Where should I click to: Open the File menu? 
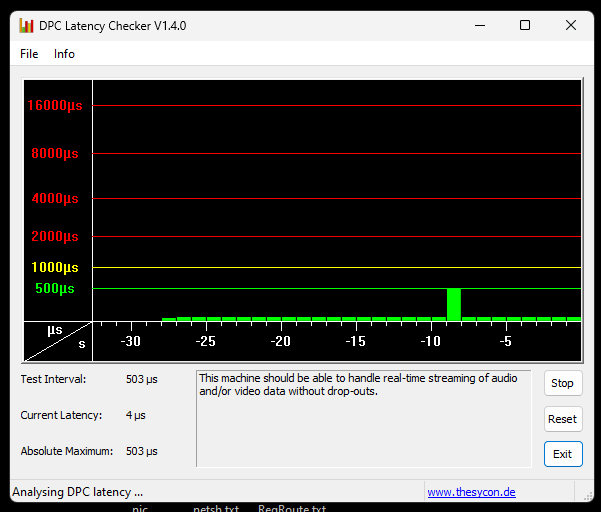point(29,54)
